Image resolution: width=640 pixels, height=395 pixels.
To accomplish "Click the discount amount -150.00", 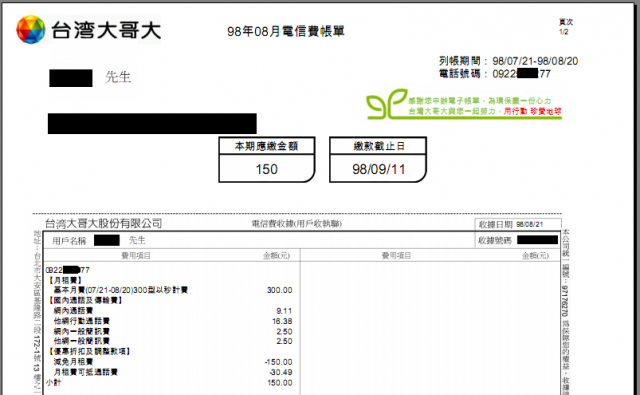I will [x=278, y=362].
